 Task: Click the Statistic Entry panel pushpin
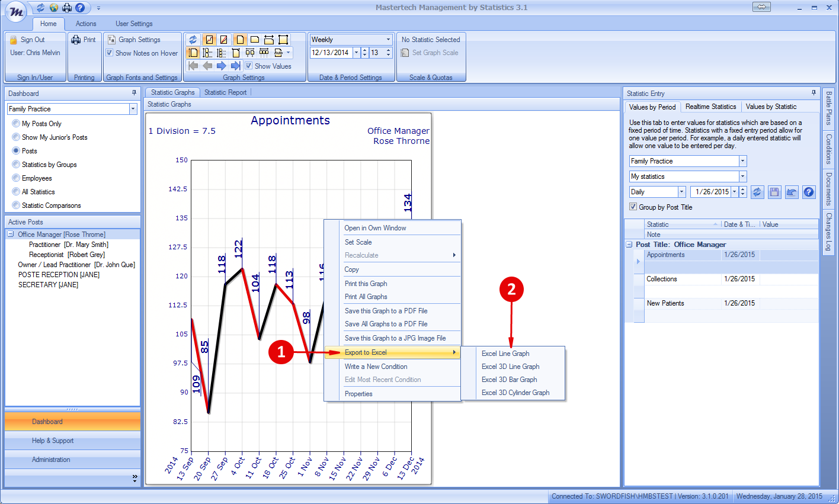coord(814,93)
